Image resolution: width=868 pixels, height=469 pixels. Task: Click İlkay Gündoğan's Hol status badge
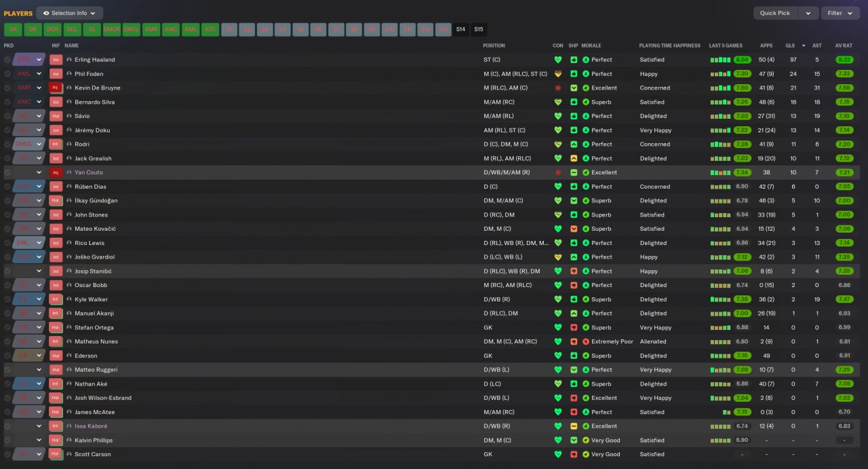(x=56, y=201)
